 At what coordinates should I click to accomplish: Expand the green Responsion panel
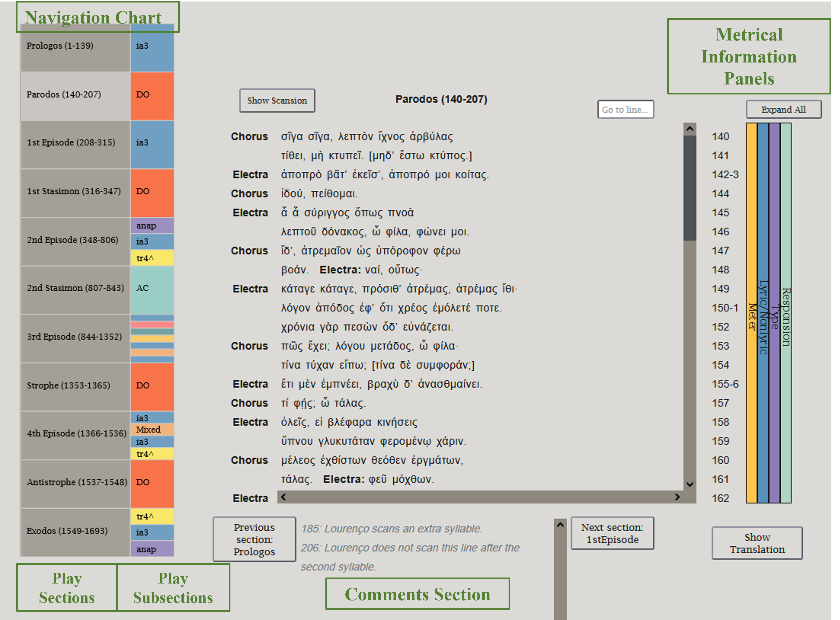click(x=786, y=313)
